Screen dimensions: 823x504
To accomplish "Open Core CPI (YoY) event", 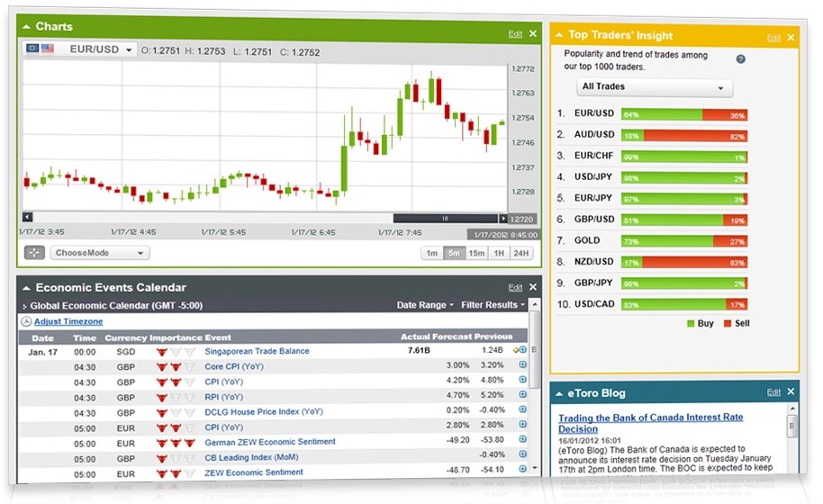I will click(234, 366).
